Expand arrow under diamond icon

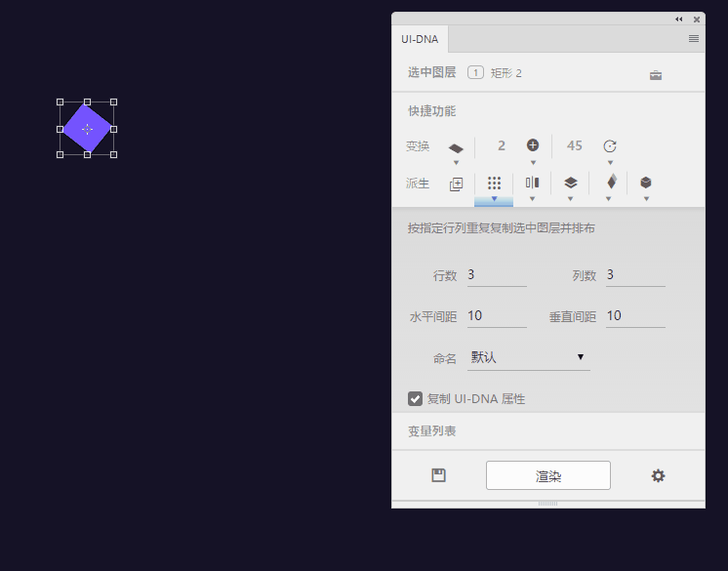(609, 199)
